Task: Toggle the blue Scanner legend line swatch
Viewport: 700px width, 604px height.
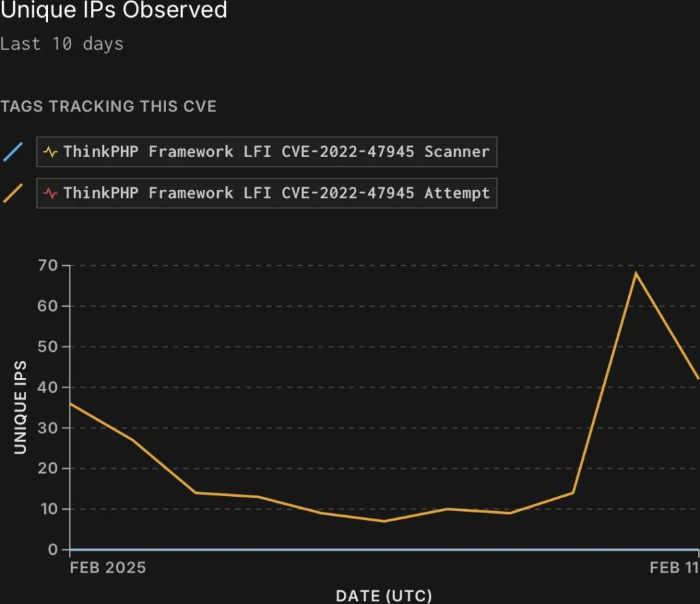Action: [x=13, y=152]
